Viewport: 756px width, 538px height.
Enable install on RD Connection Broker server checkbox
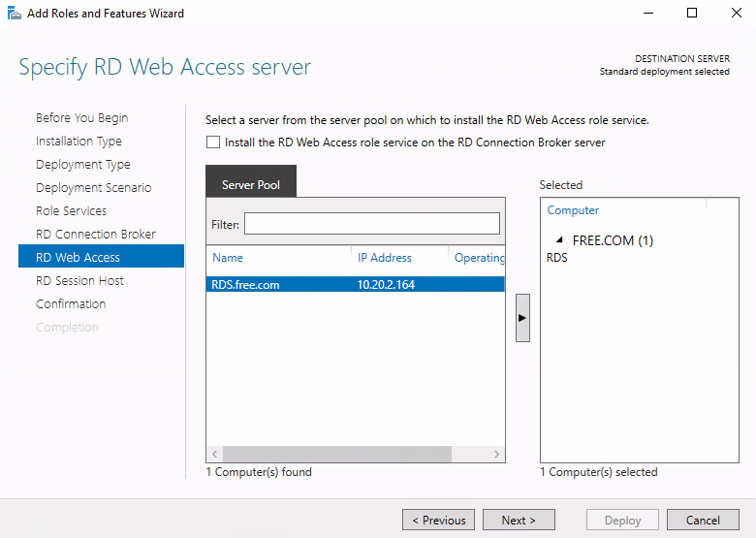[213, 142]
